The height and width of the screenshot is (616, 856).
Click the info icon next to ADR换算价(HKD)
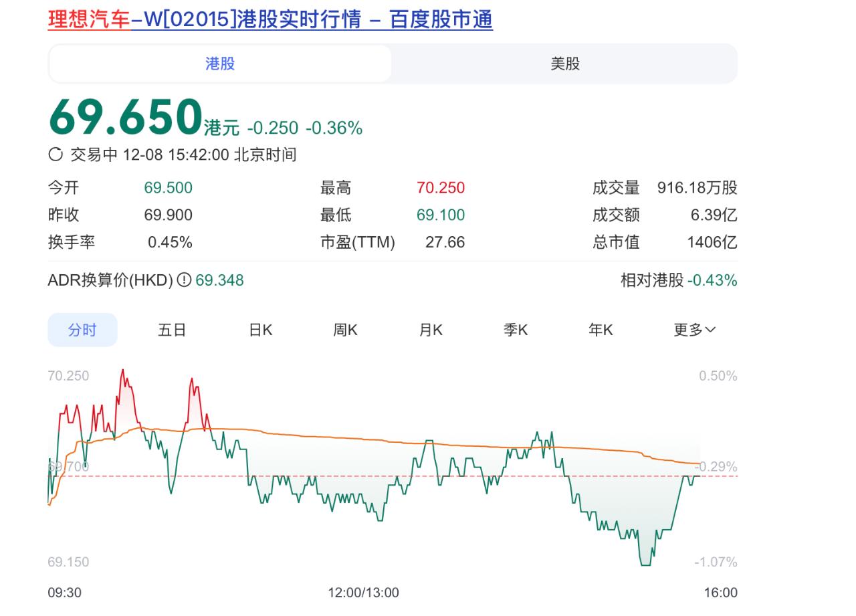coord(184,280)
